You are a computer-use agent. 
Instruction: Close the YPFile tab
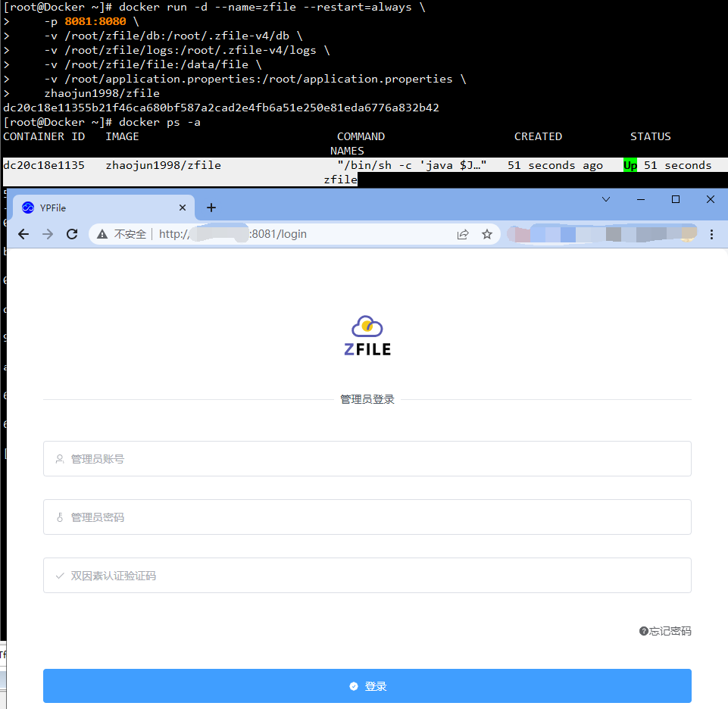click(183, 208)
